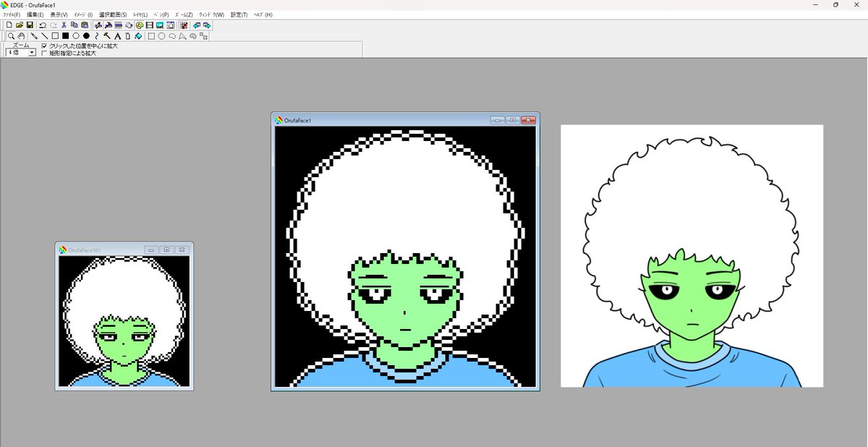
Task: Open the 設定(T) menu
Action: pos(239,14)
